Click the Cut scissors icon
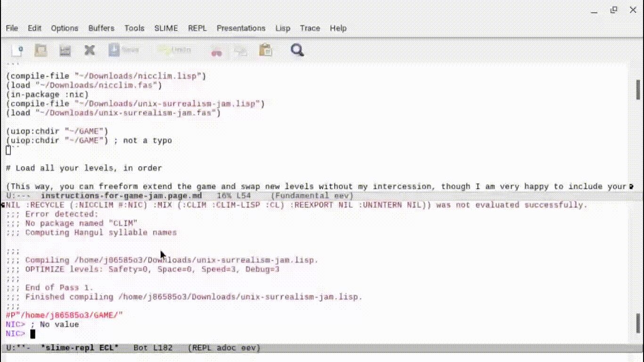Viewport: 644px width, 362px height. pos(216,51)
